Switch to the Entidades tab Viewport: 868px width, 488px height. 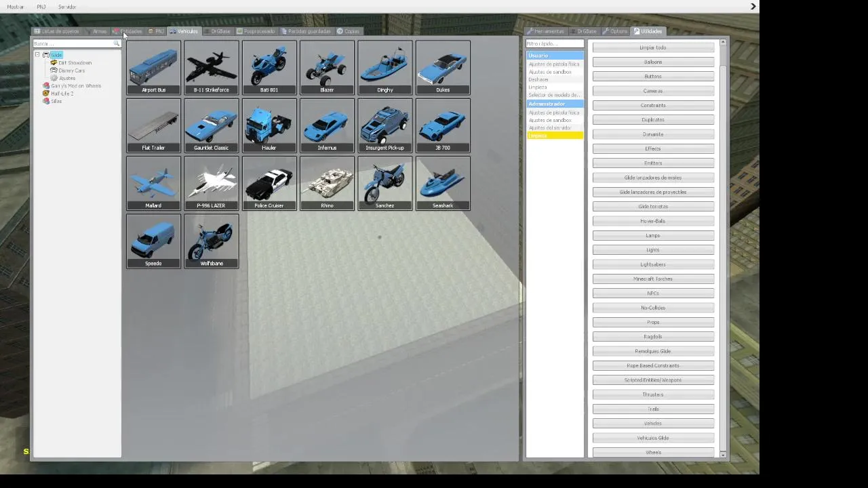pyautogui.click(x=128, y=31)
